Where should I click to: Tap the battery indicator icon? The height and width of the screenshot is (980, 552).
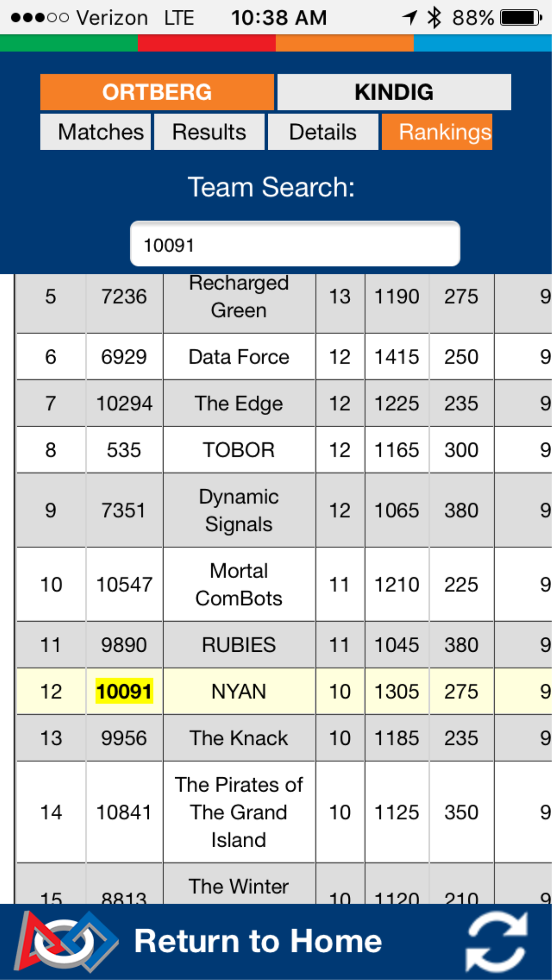pyautogui.click(x=520, y=18)
